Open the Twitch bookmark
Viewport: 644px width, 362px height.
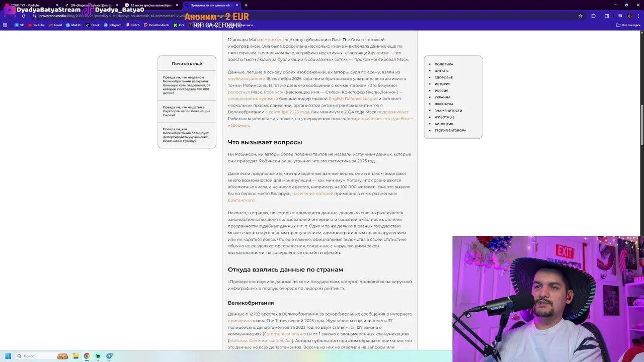133,25
